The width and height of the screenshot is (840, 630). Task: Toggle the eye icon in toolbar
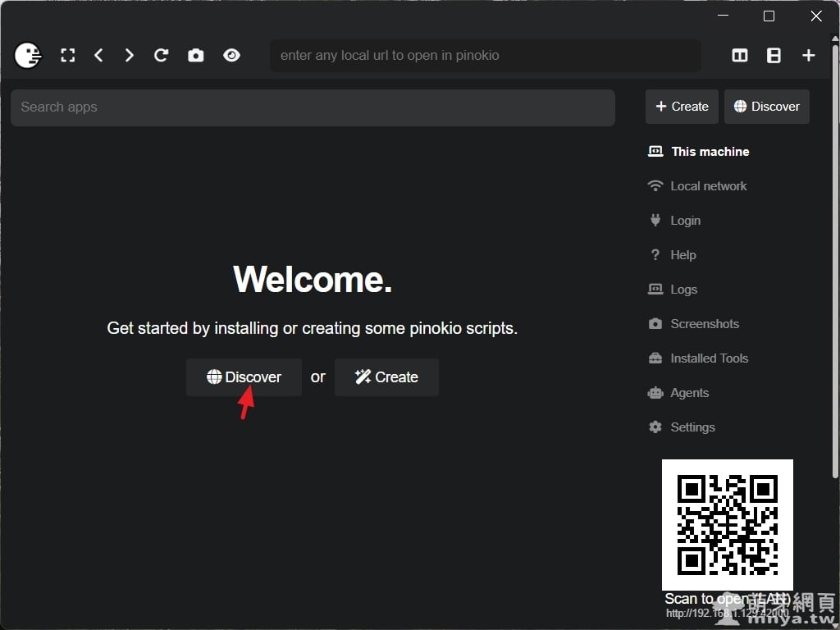(232, 56)
